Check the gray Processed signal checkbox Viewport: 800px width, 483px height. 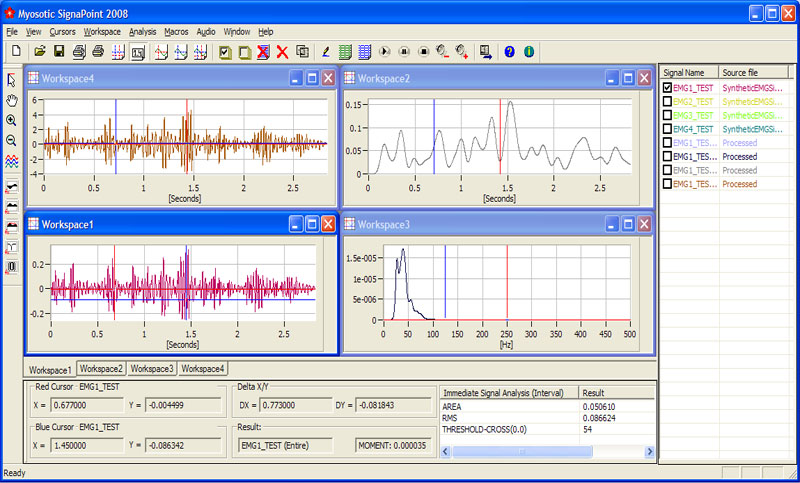[x=667, y=170]
